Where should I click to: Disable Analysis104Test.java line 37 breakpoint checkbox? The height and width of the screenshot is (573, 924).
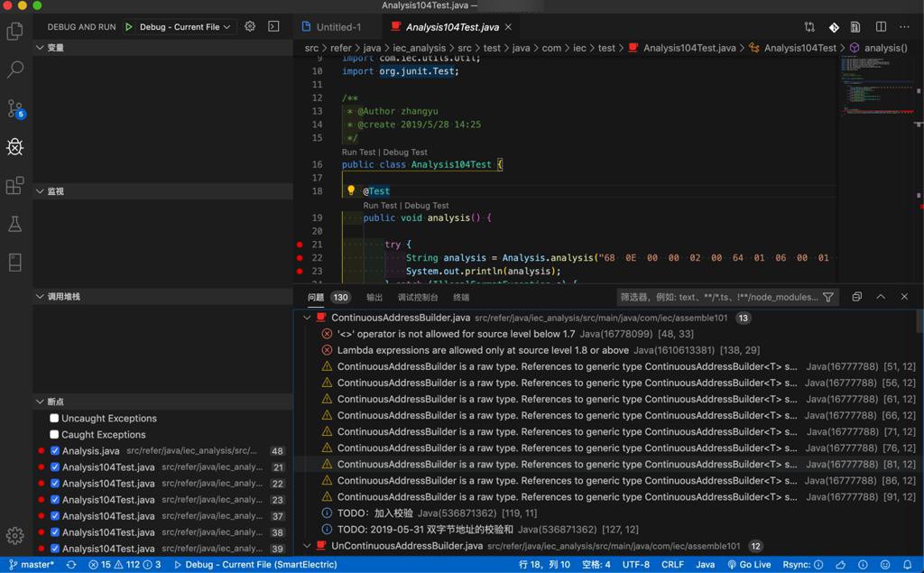pyautogui.click(x=55, y=516)
